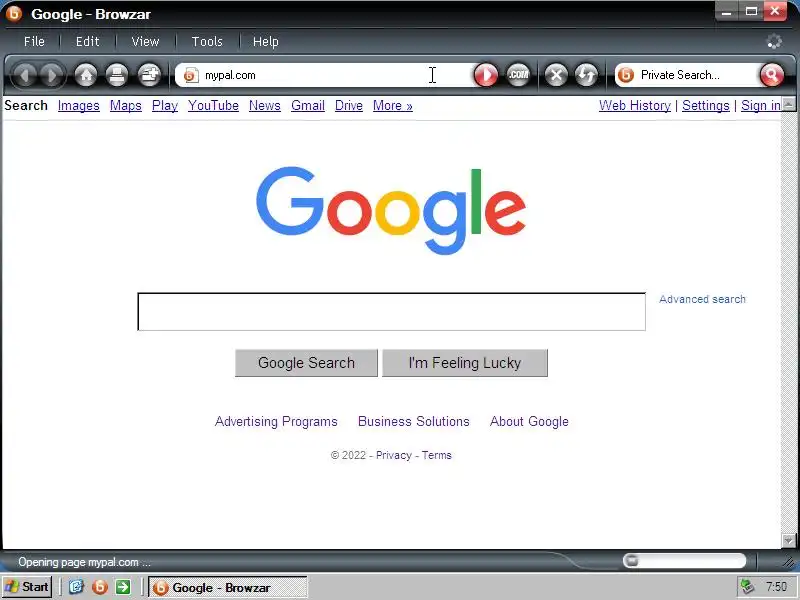Open the About Google link
Image resolution: width=800 pixels, height=600 pixels.
coord(529,421)
